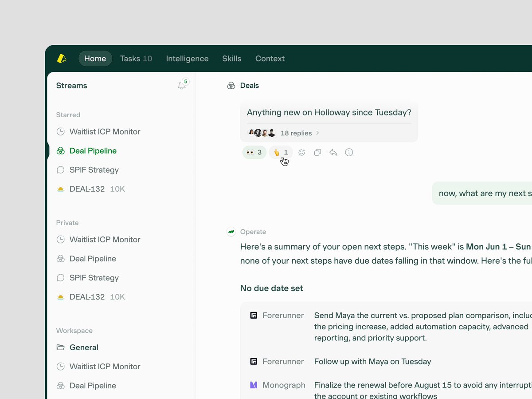Click the chat bubble icon beside Private SPIF Strategy

coord(61,278)
